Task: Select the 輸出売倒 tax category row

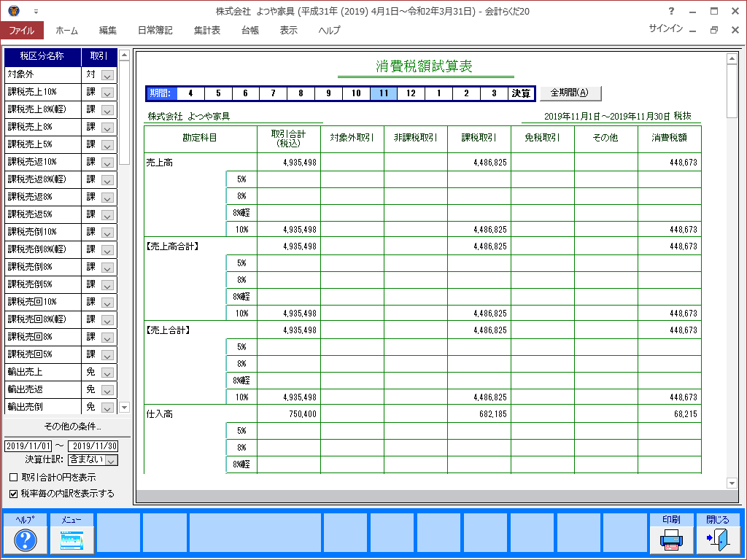Action: 43,407
